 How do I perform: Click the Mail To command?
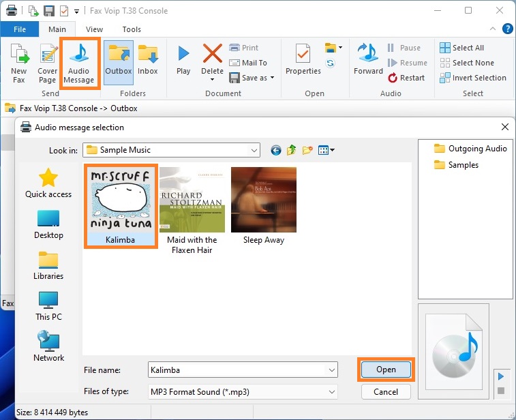[x=248, y=63]
